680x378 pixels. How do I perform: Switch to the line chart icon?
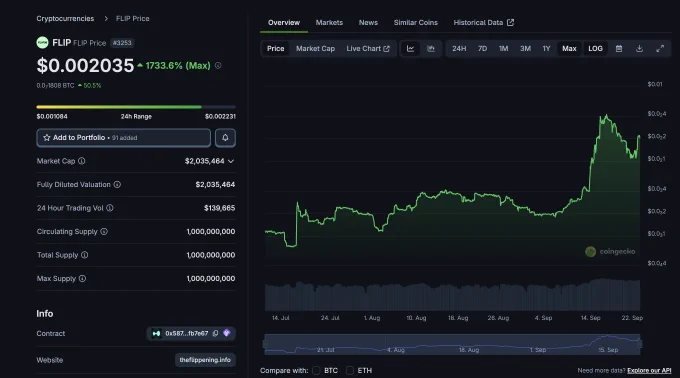tap(410, 49)
